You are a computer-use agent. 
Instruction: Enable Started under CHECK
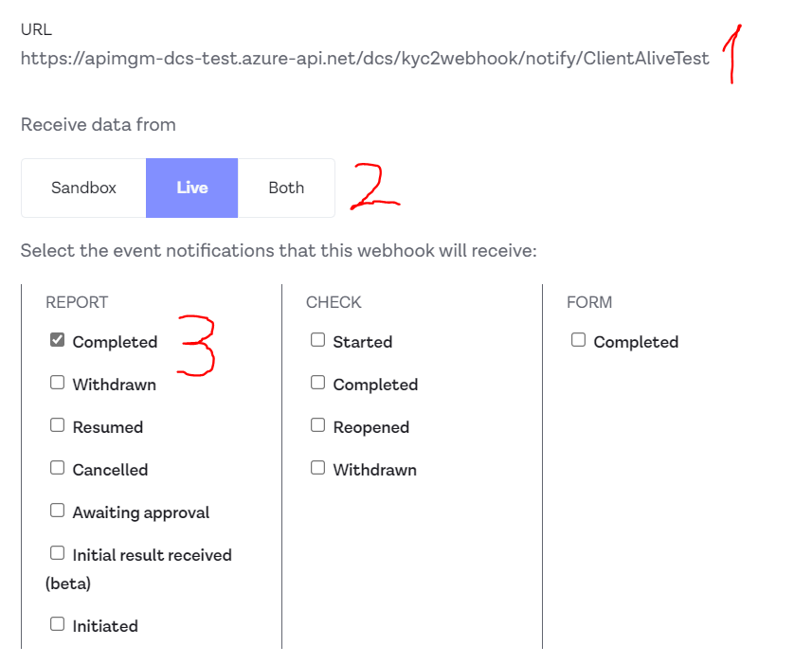coord(318,340)
